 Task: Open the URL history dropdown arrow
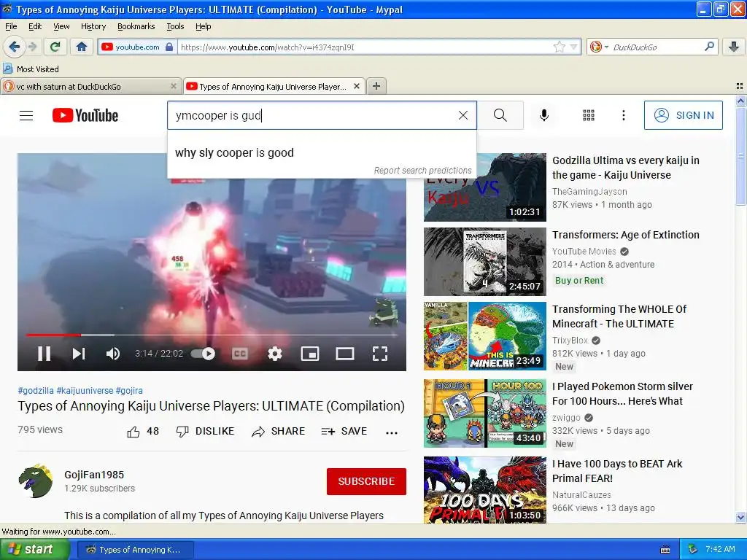pos(573,47)
